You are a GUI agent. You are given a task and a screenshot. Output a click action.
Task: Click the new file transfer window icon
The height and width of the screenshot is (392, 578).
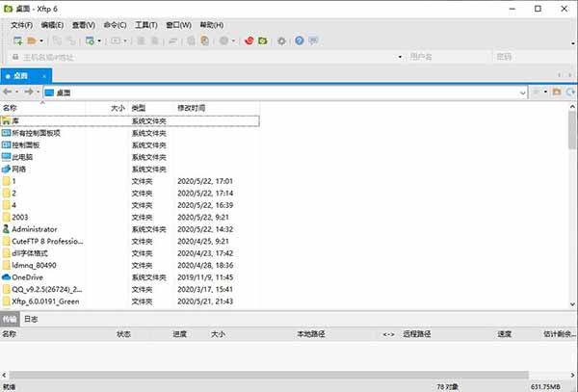90,40
